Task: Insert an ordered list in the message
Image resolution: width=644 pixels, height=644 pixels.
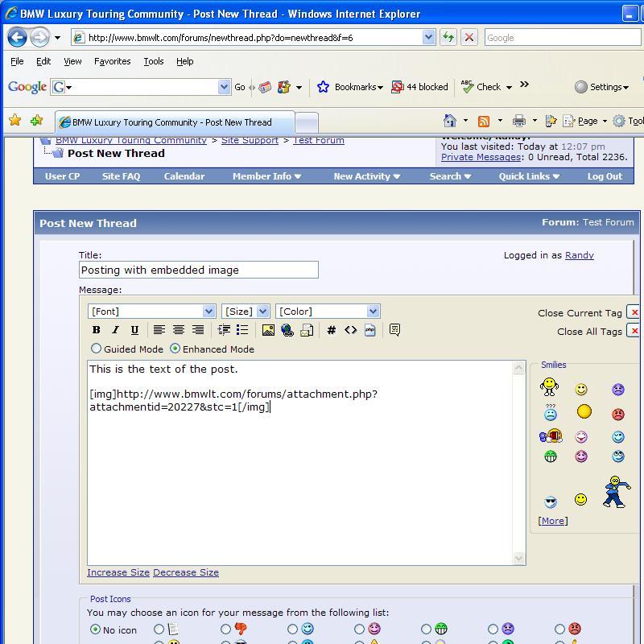Action: 224,330
